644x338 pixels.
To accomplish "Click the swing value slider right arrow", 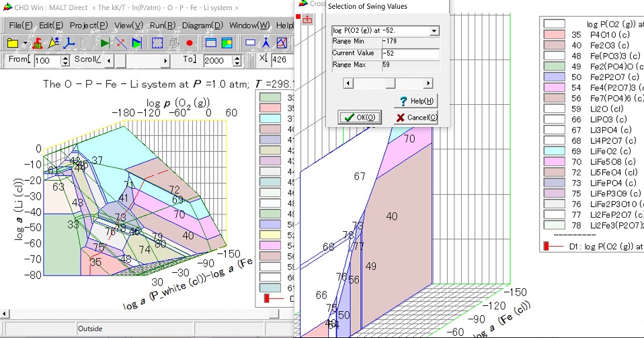I will (428, 83).
